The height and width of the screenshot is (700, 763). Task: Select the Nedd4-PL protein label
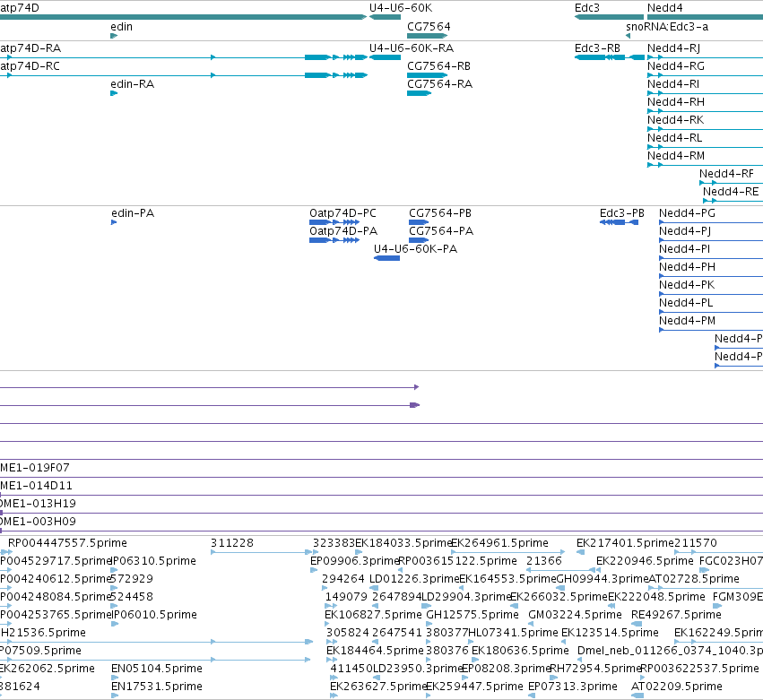[x=686, y=303]
